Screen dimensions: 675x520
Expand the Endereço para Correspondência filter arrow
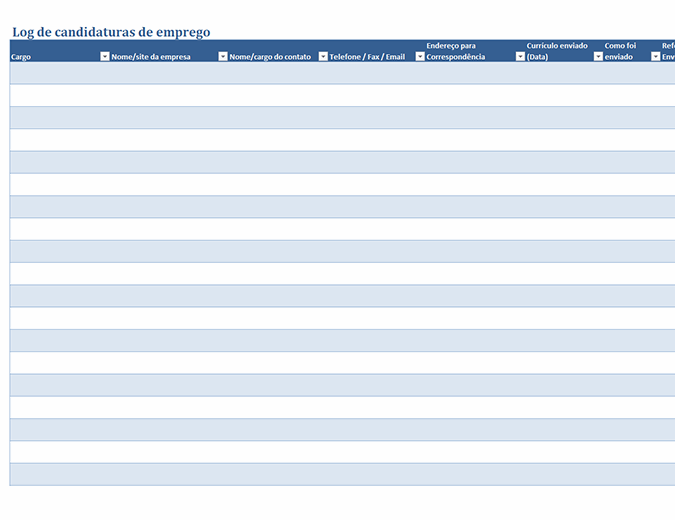(520, 57)
